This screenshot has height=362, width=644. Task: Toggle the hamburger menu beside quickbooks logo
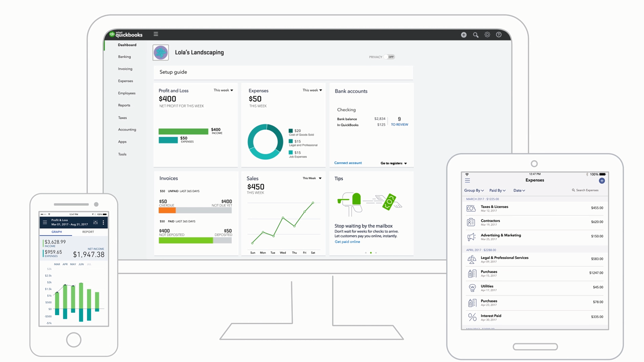tap(156, 34)
